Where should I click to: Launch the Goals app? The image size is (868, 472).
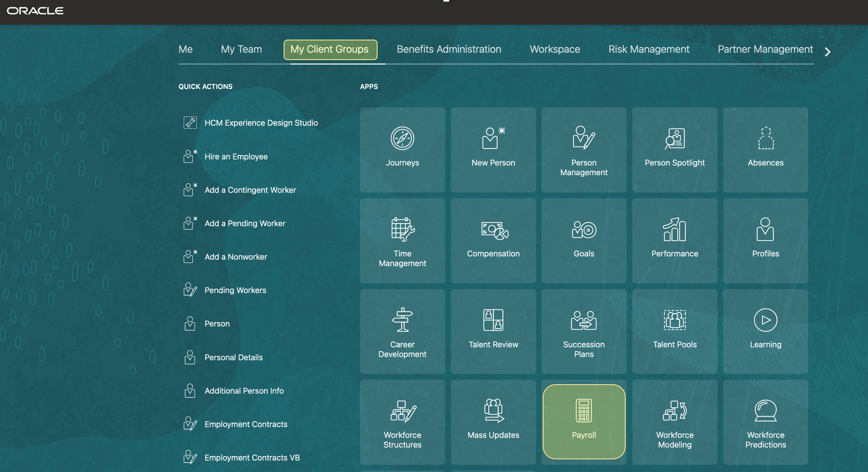pyautogui.click(x=584, y=240)
